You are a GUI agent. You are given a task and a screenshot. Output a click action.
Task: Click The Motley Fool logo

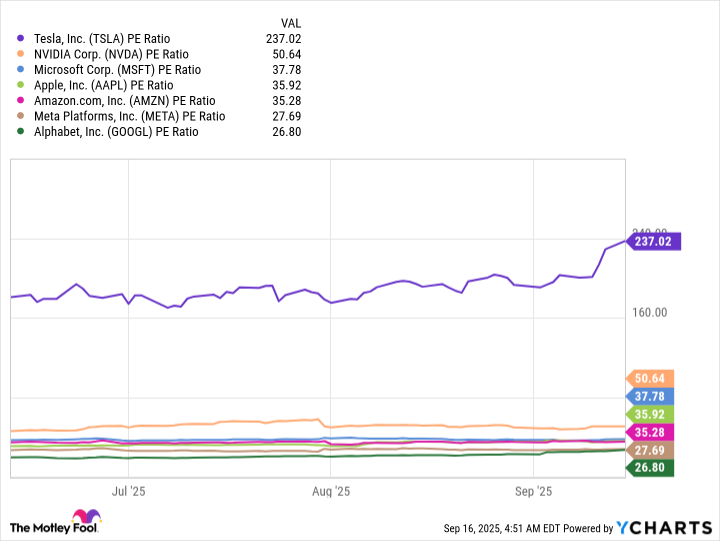coord(55,522)
